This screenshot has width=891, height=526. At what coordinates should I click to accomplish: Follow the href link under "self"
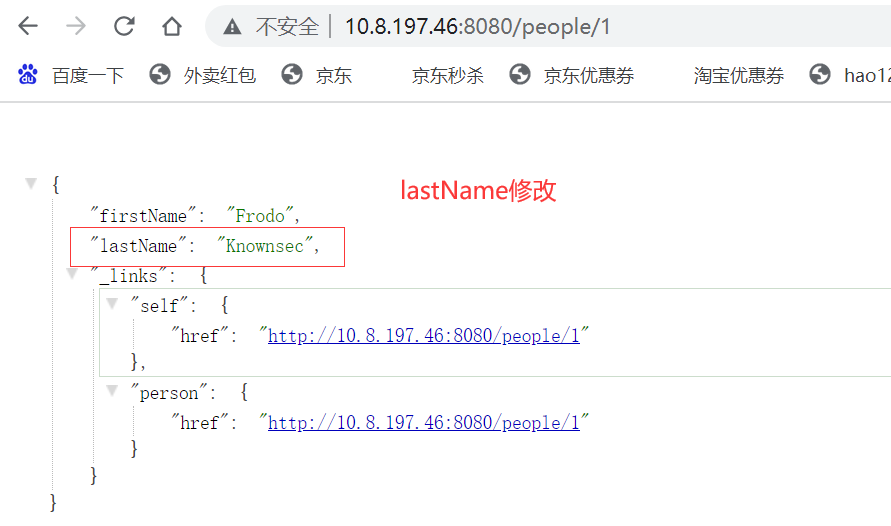click(x=424, y=336)
